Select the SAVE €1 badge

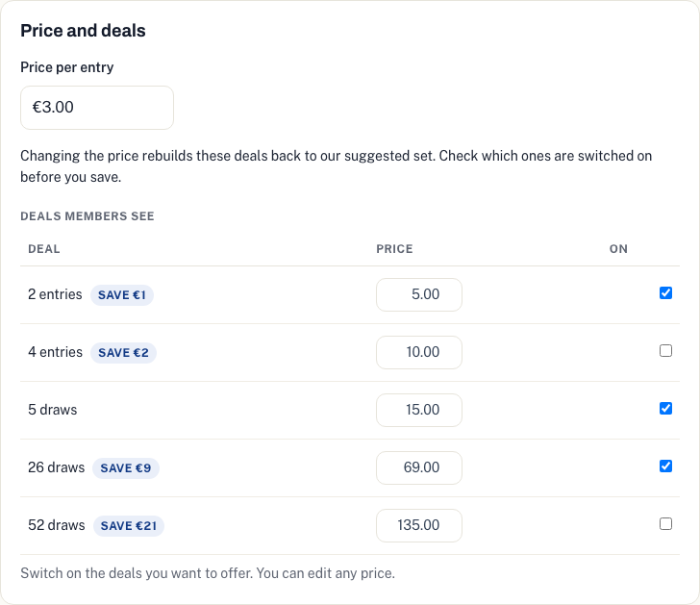(x=122, y=295)
